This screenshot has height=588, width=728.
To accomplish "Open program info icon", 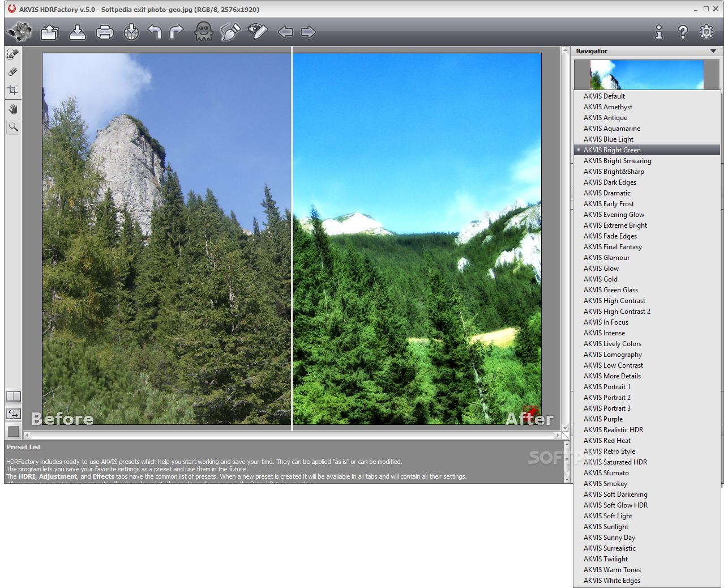I will click(659, 32).
